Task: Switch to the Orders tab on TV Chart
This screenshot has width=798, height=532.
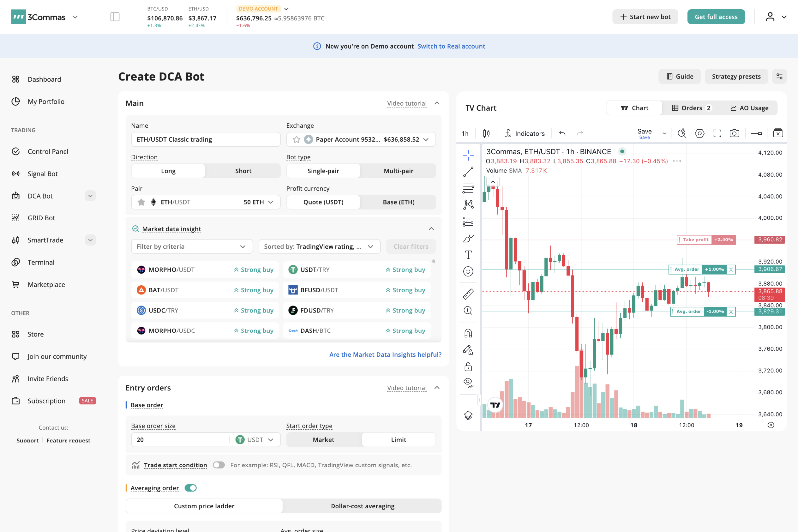Action: tap(691, 107)
